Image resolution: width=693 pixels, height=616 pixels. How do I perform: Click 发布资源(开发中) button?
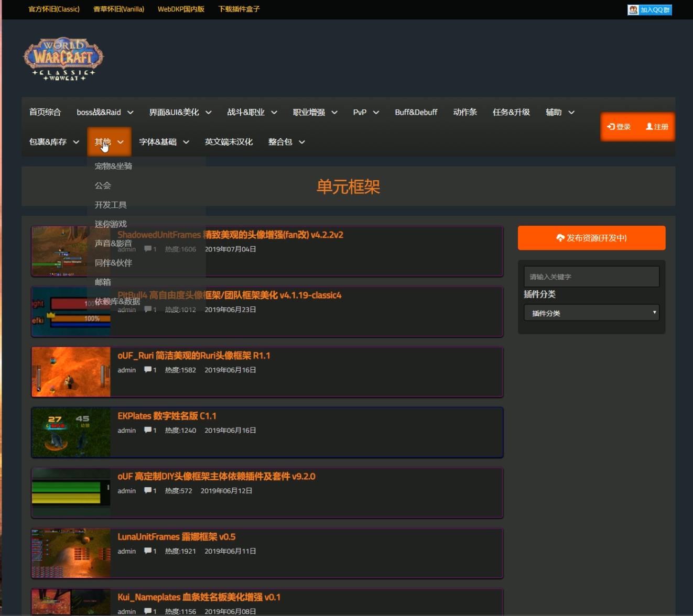[591, 238]
